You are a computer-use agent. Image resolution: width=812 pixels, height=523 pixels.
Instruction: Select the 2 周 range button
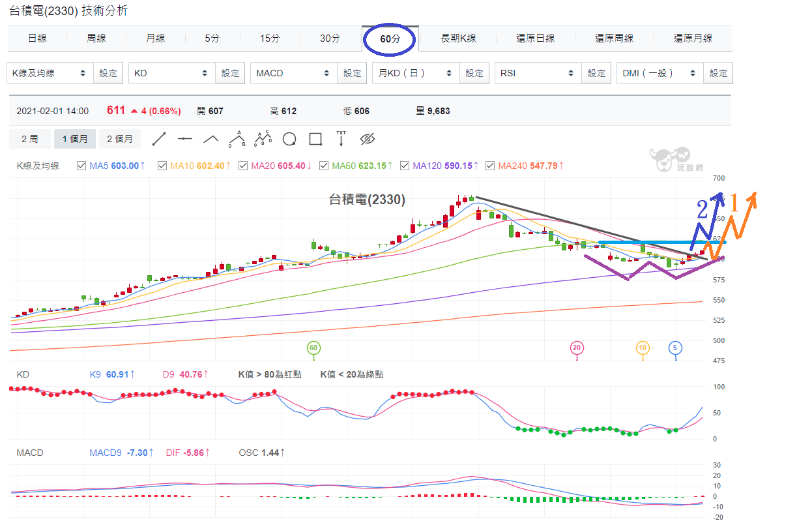coord(30,139)
